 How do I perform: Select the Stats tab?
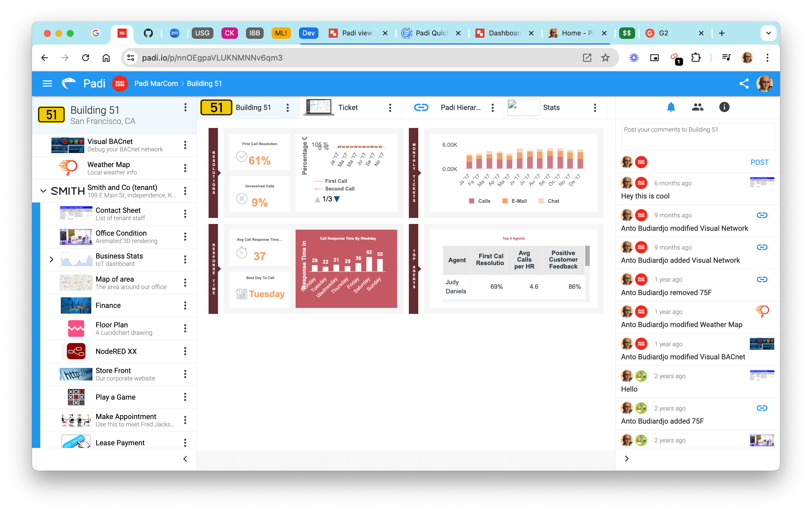(x=551, y=107)
